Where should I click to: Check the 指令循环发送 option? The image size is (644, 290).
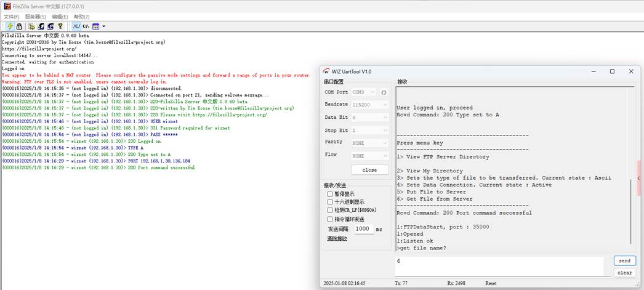pos(331,219)
